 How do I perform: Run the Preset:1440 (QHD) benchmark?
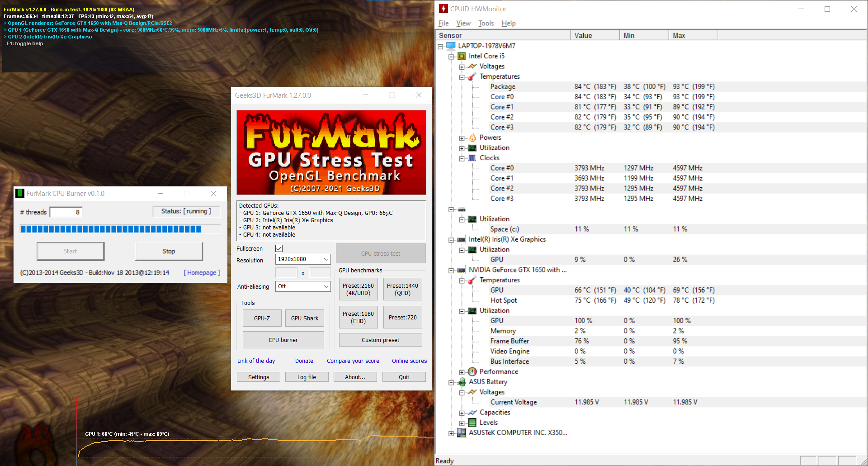[x=402, y=289]
